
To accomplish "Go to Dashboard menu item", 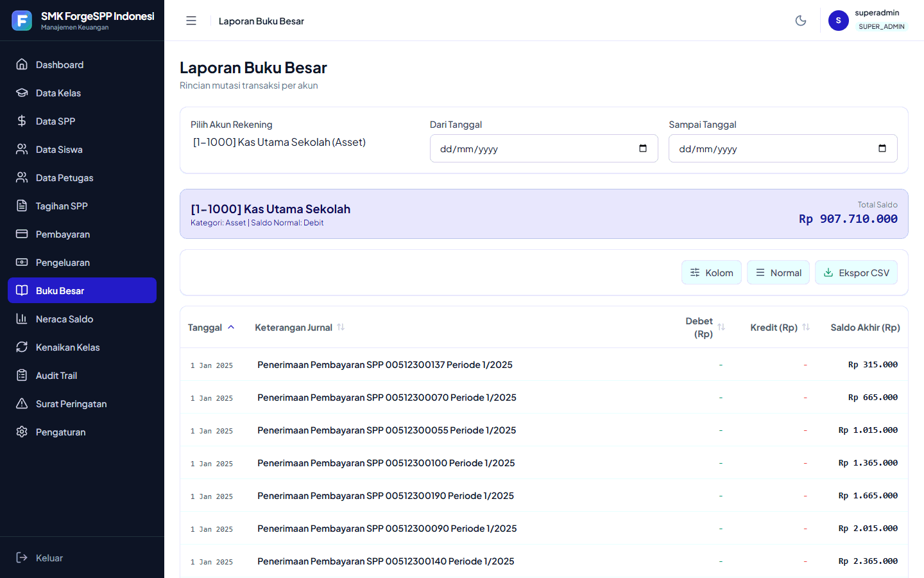I will pos(82,64).
